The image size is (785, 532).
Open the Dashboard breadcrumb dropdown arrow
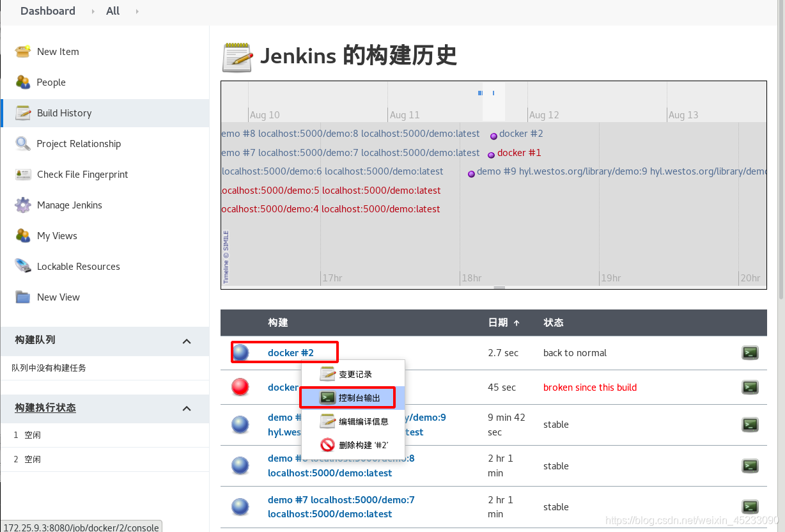pos(95,12)
